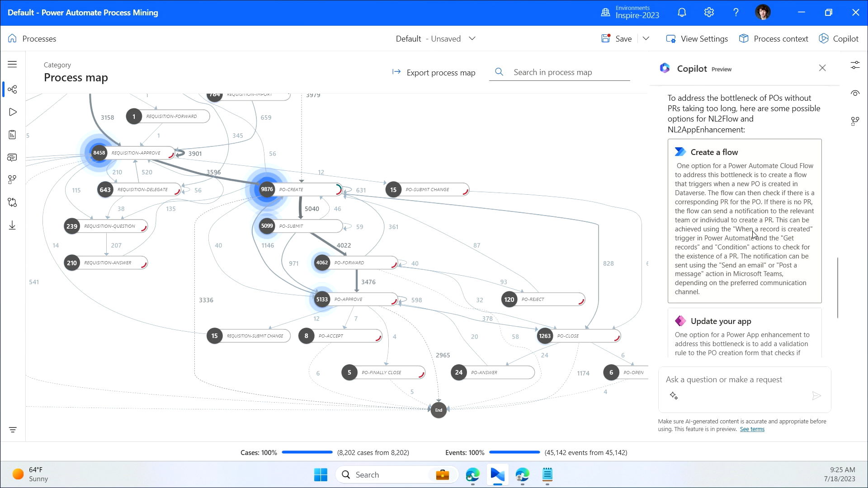Click the play/animation icon in left sidebar
The image size is (868, 488).
coord(12,112)
